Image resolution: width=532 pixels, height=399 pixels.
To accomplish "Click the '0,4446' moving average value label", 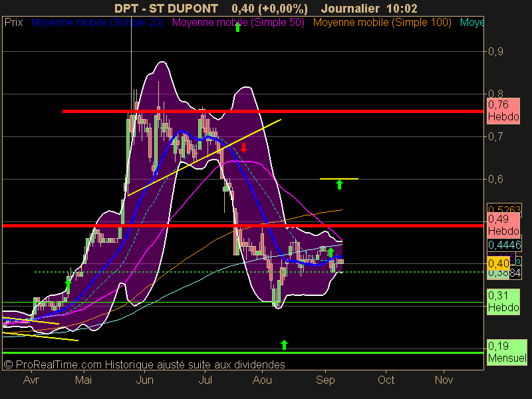I will pyautogui.click(x=504, y=245).
